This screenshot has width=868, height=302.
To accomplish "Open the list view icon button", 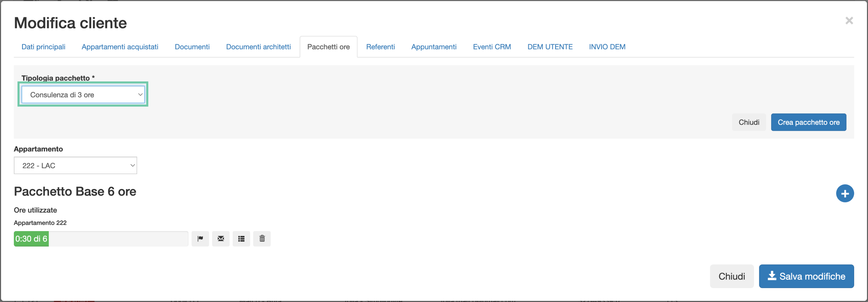I will click(x=241, y=239).
